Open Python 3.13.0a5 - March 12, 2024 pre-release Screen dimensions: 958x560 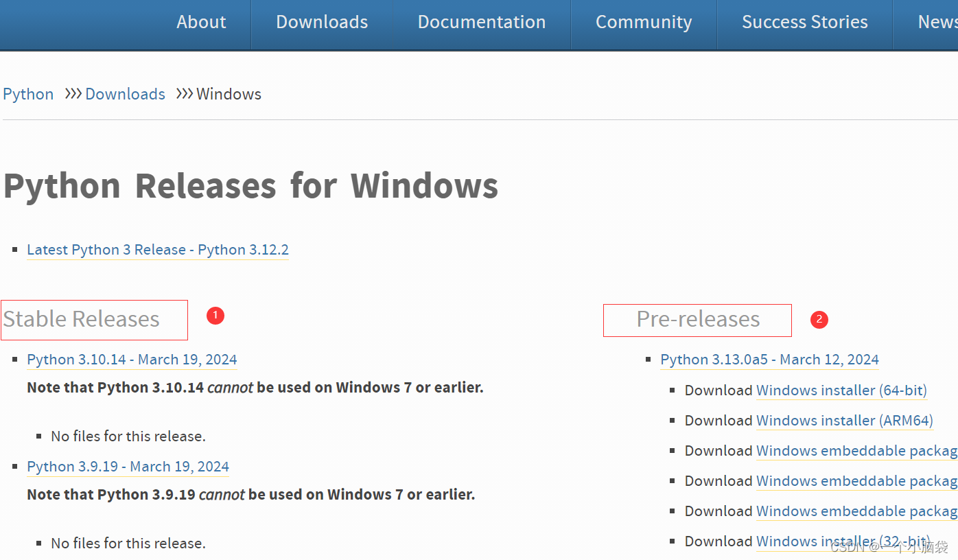coord(769,360)
